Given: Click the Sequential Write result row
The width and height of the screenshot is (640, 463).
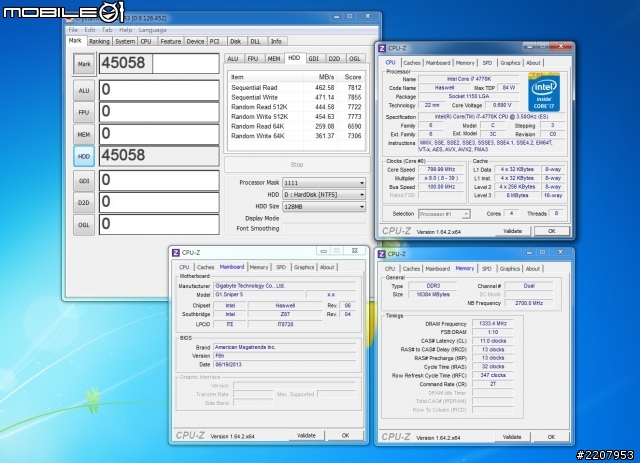Looking at the screenshot, I should [296, 98].
